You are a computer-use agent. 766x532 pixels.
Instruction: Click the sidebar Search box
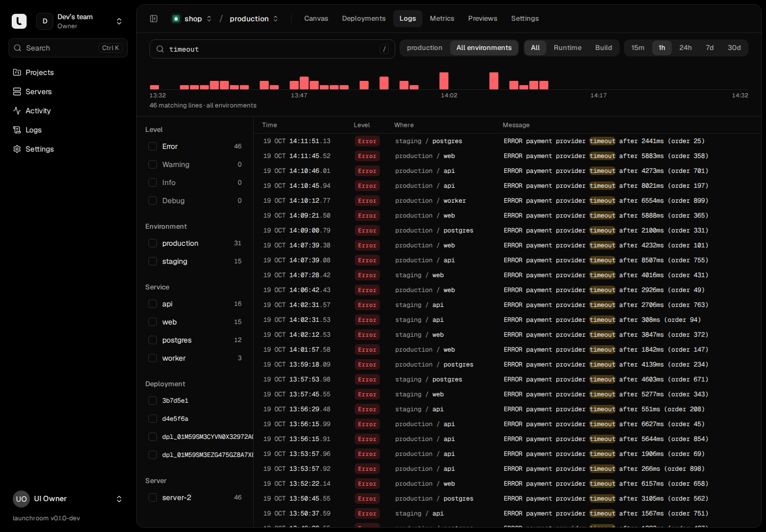(x=68, y=48)
